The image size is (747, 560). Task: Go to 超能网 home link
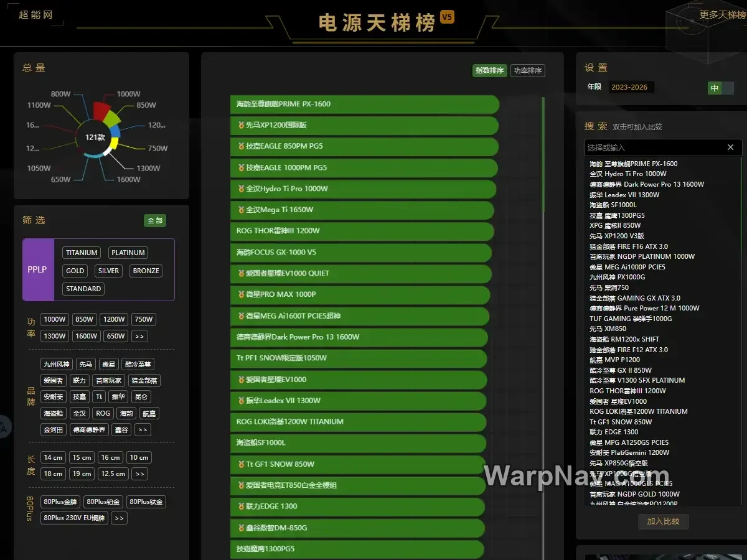tap(35, 14)
